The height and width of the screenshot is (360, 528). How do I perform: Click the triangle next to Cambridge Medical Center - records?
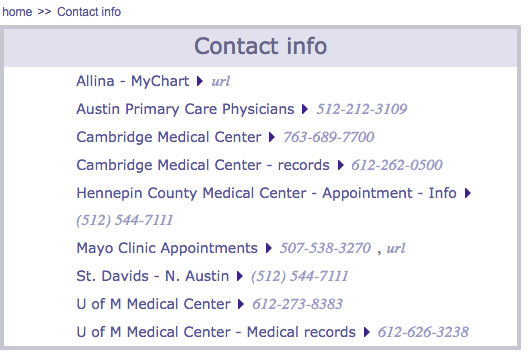click(x=340, y=165)
